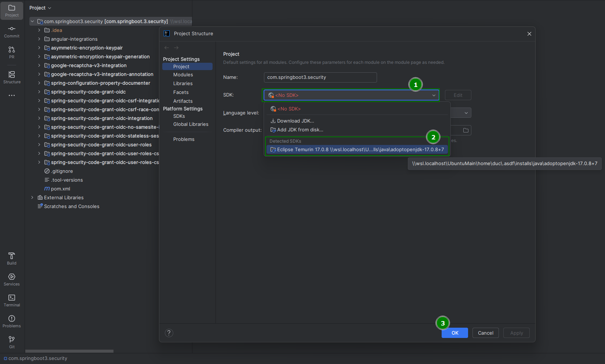Choose Add JDK from disk... option
The height and width of the screenshot is (364, 605).
pos(357,130)
